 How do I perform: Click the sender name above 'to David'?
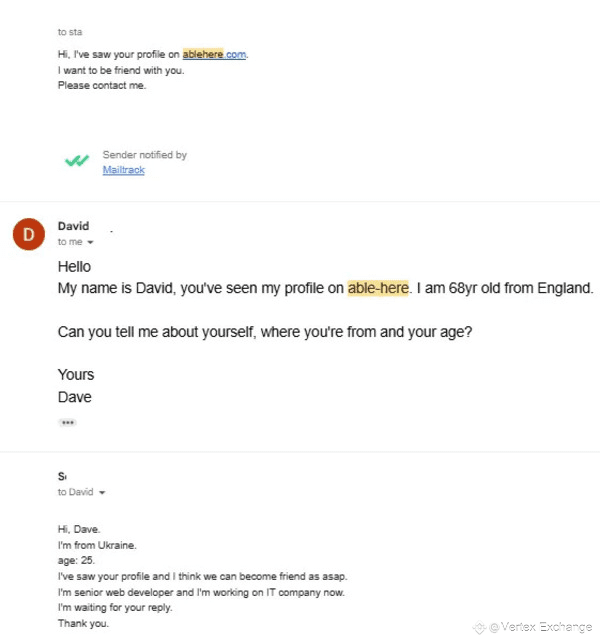[x=62, y=476]
